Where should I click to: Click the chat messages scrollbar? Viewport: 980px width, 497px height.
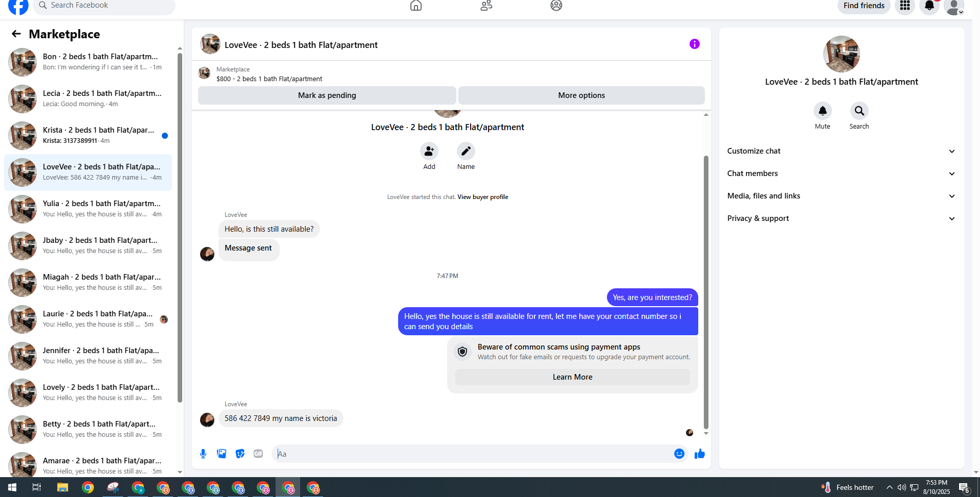[706, 292]
